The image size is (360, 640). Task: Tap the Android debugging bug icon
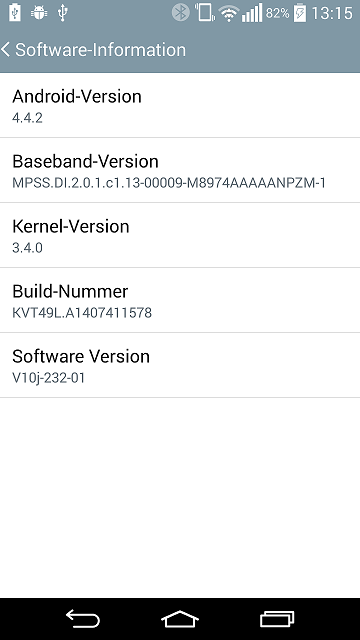(39, 13)
